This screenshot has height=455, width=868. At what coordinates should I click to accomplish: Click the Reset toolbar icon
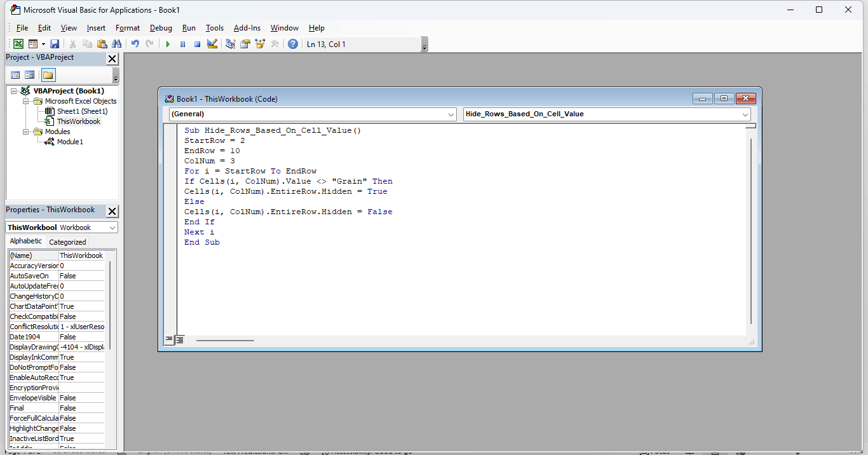click(197, 43)
